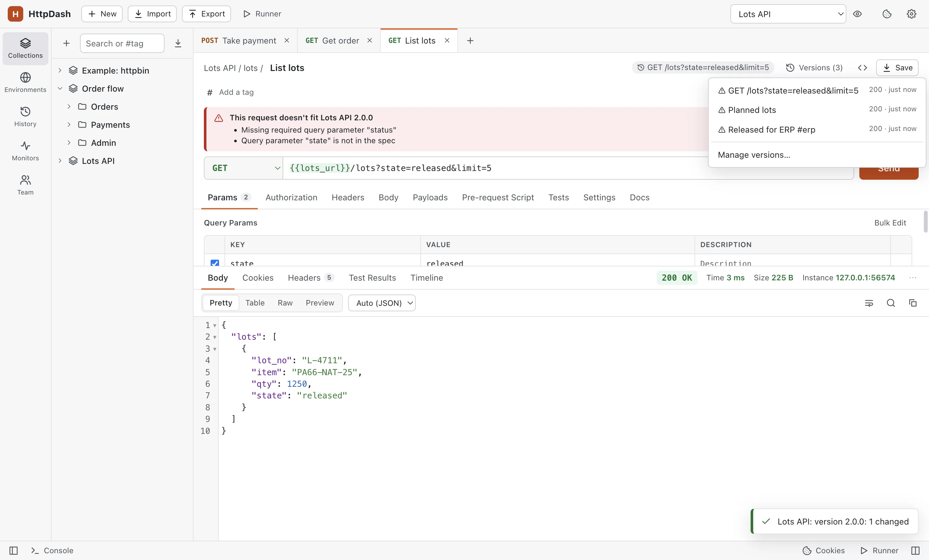
Task: Switch response view to Table
Action: 255,303
